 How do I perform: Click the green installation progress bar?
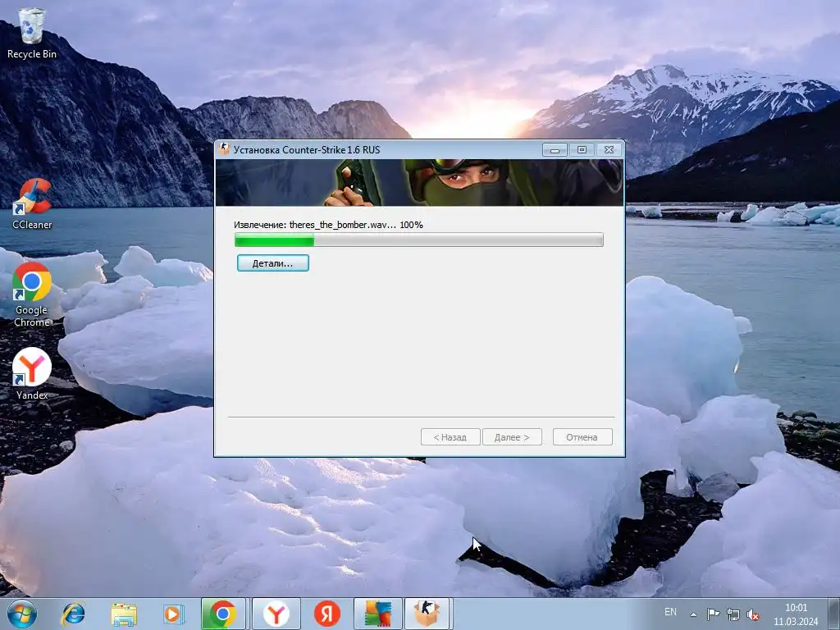(419, 240)
